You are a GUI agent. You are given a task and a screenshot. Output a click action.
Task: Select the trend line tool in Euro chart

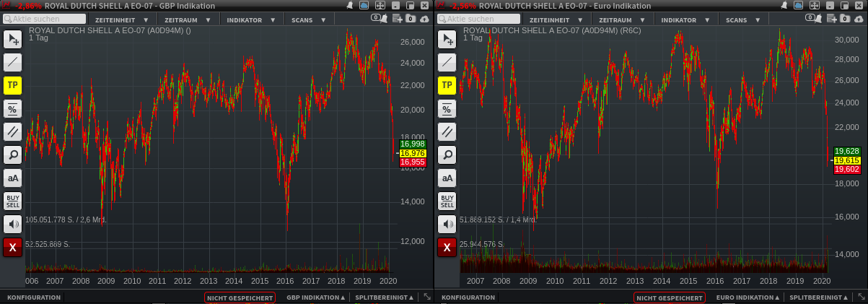pyautogui.click(x=447, y=62)
